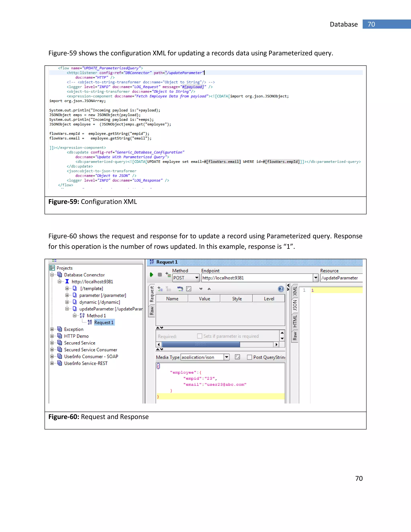Image resolution: width=411 pixels, height=532 pixels.
Task: Switch to Raw tab on request side
Action: (x=152, y=311)
